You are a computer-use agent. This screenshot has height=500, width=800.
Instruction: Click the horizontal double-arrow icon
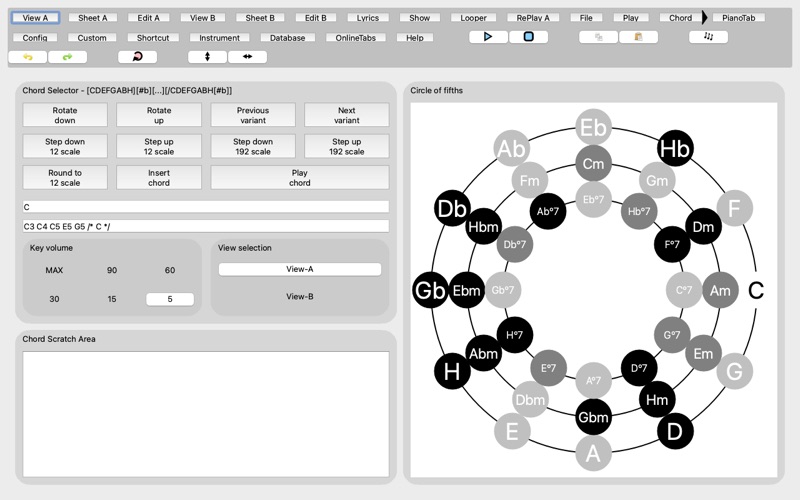click(247, 57)
